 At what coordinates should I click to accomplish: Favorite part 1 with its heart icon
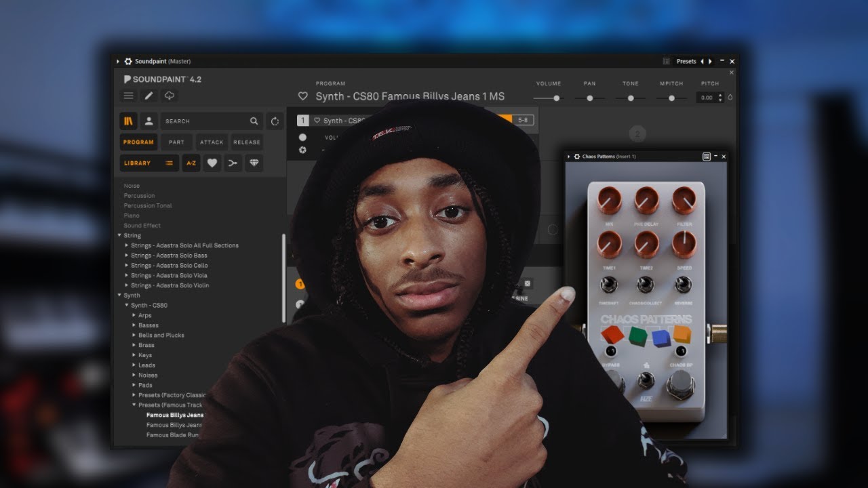317,121
